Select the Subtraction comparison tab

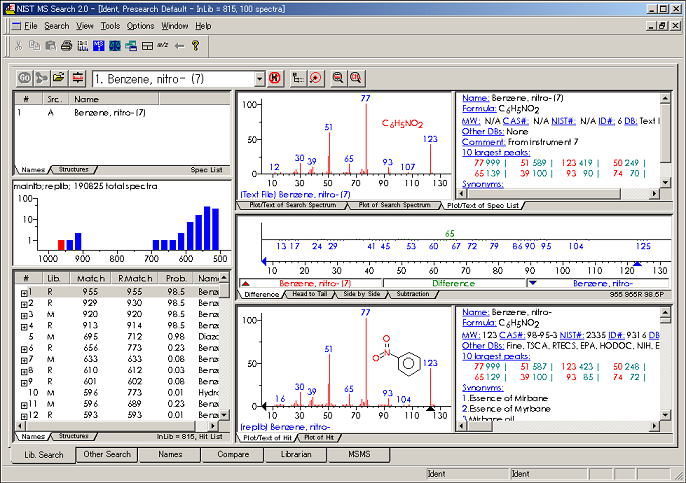point(413,294)
